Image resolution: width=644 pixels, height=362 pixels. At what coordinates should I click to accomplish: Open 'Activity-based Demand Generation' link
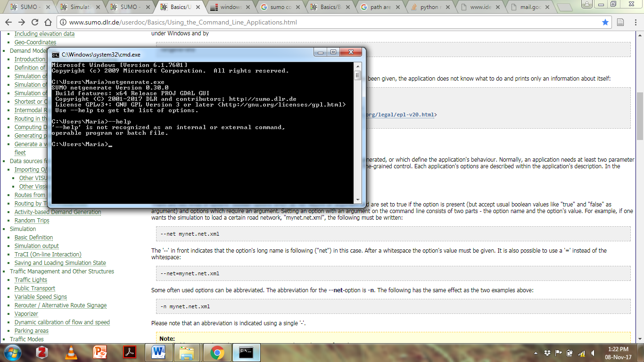click(58, 212)
